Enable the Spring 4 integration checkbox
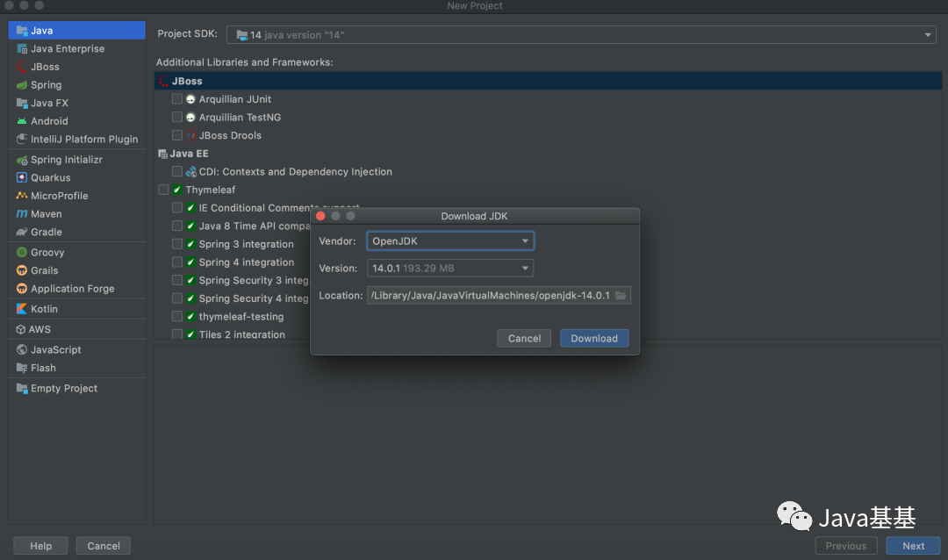The height and width of the screenshot is (560, 948). pos(177,262)
